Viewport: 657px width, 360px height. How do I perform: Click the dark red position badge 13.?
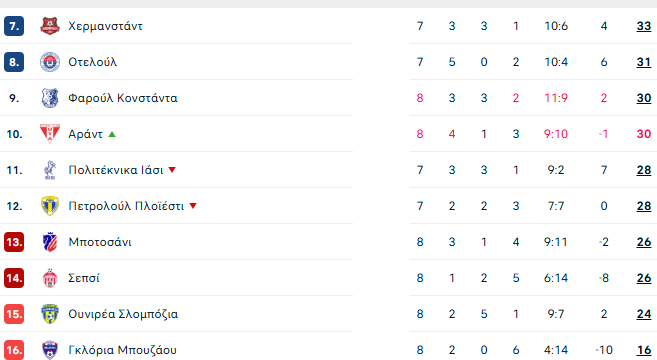(14, 242)
